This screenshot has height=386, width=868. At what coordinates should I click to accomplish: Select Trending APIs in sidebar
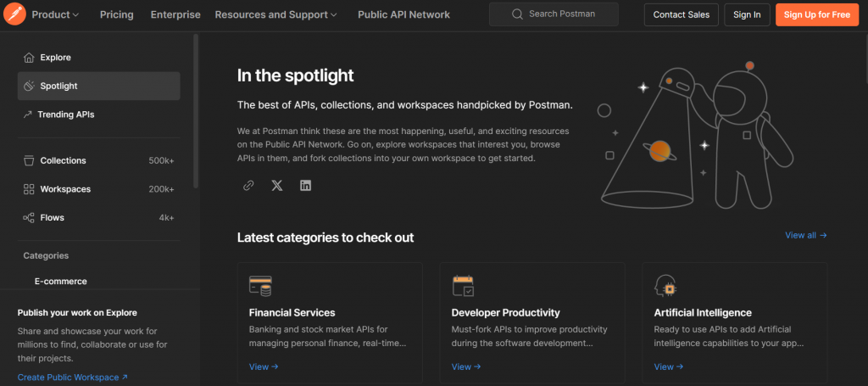(x=65, y=115)
